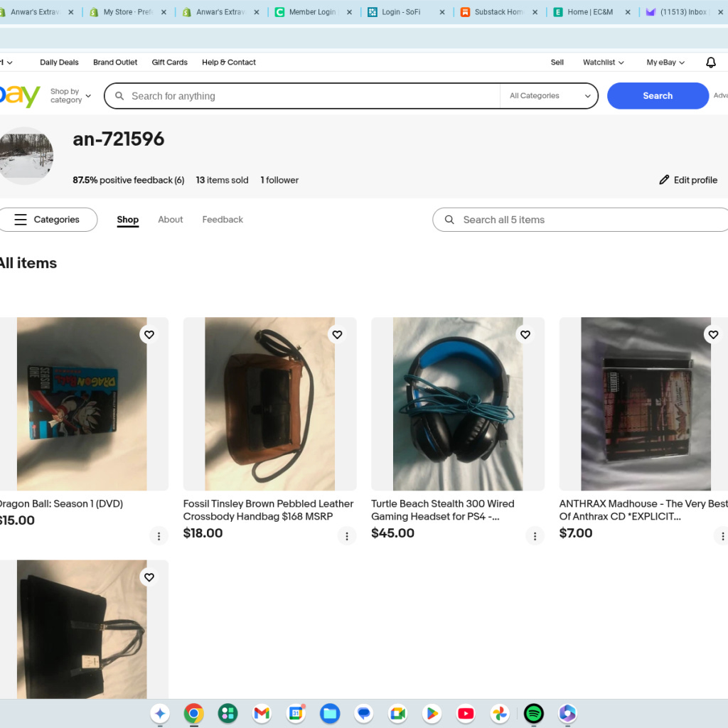
Task: Open ANTHRAX Madhouse listing title
Action: click(x=643, y=510)
